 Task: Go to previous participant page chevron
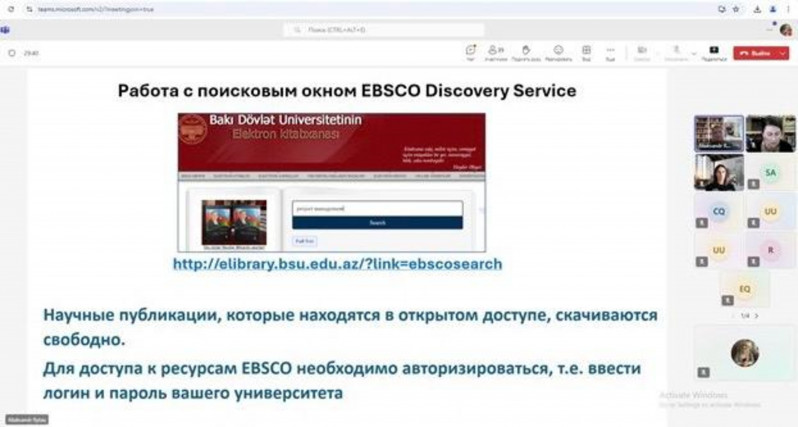tap(733, 316)
